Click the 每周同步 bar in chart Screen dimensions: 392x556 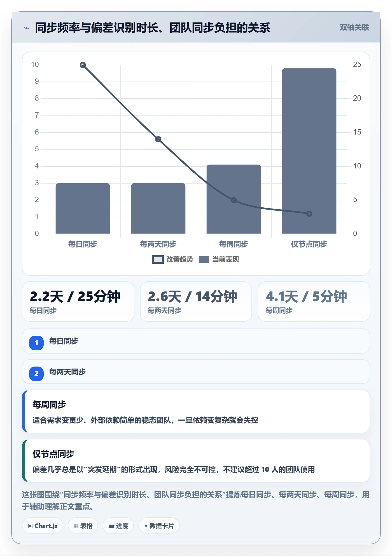click(234, 199)
